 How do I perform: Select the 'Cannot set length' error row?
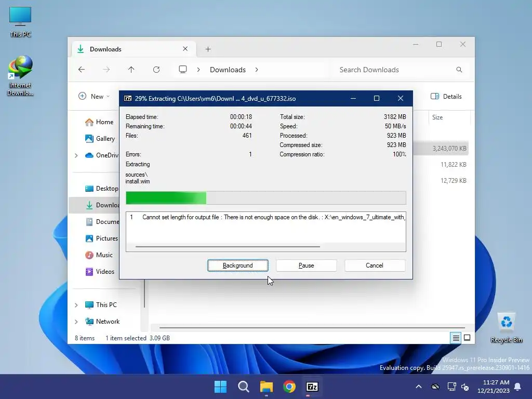(x=265, y=217)
